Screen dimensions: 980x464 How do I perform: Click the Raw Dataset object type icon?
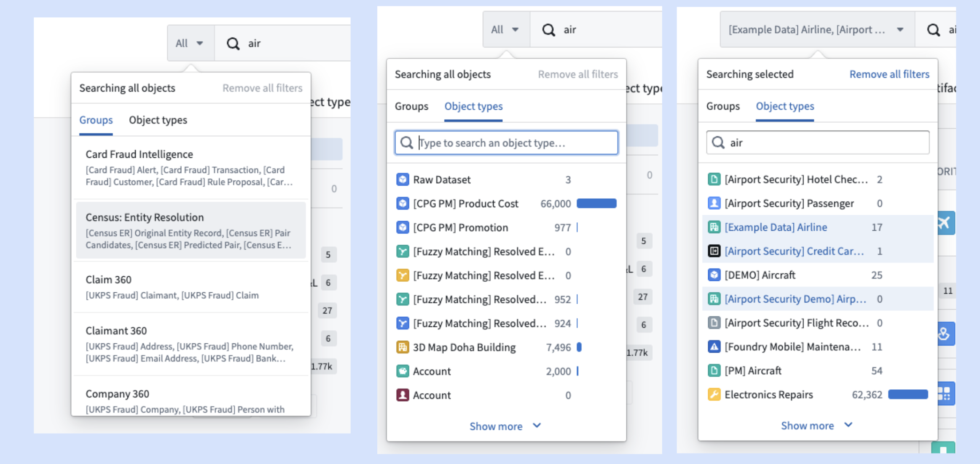point(403,180)
